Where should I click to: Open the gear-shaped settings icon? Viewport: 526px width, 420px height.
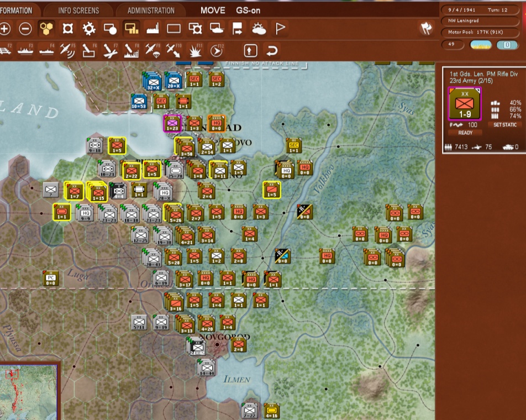(89, 29)
